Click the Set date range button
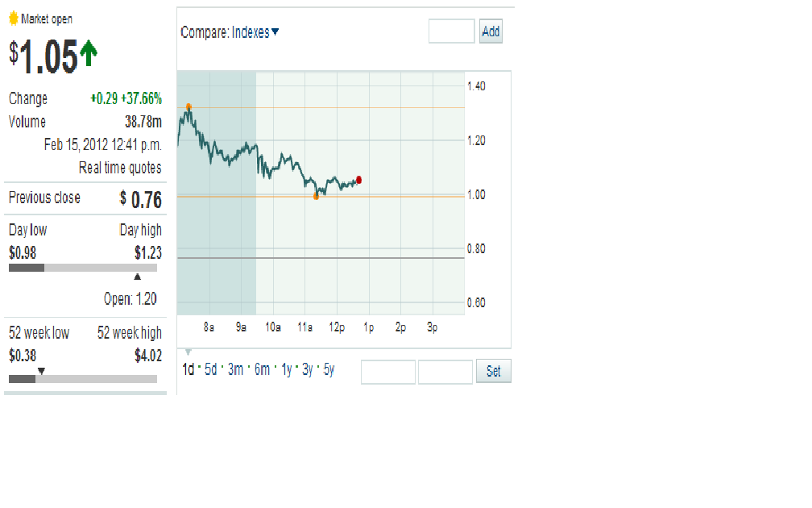 [x=493, y=371]
